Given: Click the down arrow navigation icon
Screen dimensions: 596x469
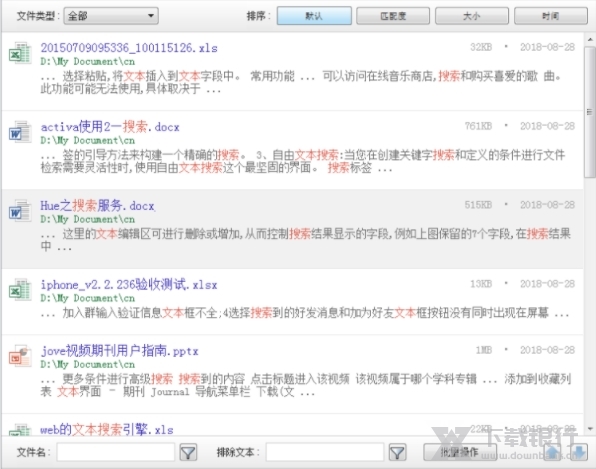Looking at the screenshot, I should pyautogui.click(x=579, y=452).
